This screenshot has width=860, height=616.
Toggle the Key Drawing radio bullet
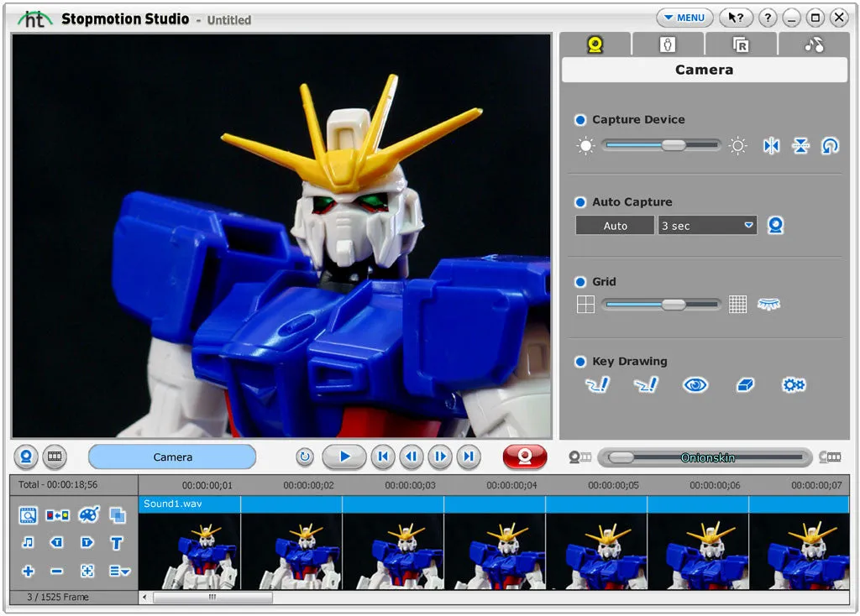pos(580,362)
